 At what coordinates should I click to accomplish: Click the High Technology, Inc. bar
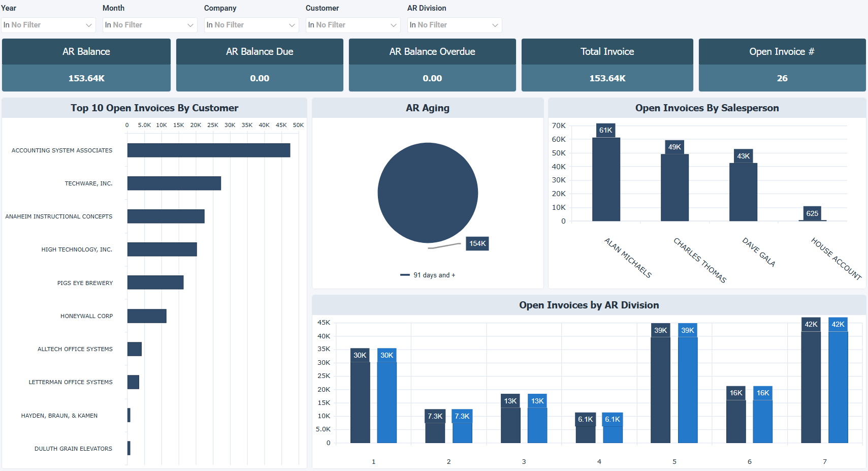click(162, 249)
